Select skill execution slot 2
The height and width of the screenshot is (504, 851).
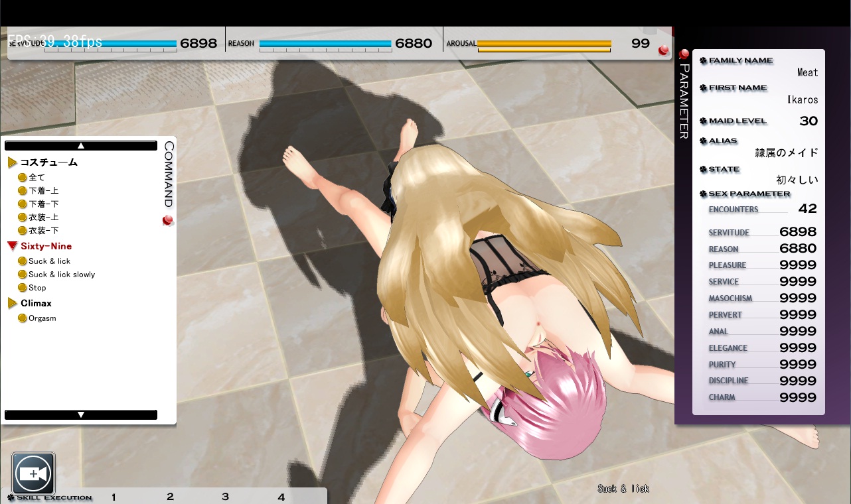[x=170, y=497]
